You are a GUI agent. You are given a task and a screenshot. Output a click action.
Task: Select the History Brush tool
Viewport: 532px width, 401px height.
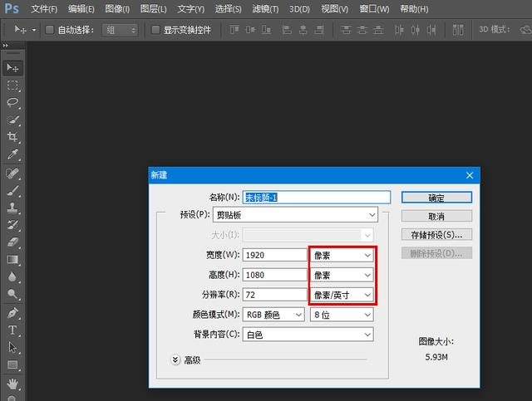point(12,225)
